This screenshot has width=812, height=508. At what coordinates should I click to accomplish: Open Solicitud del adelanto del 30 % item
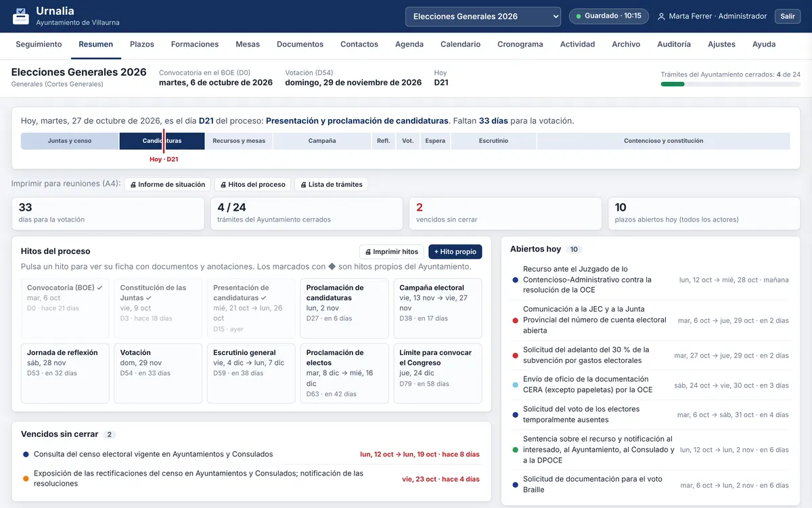point(650,356)
